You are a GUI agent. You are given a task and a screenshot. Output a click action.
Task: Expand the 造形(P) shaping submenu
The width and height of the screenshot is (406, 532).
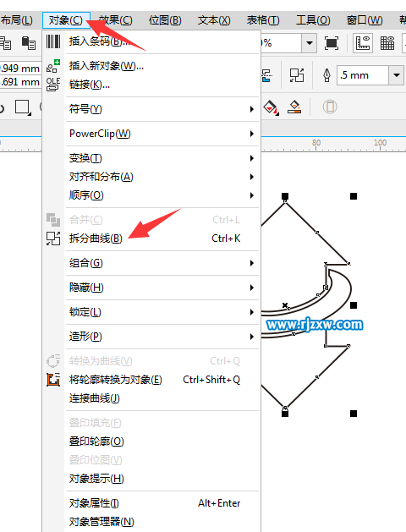(x=162, y=337)
